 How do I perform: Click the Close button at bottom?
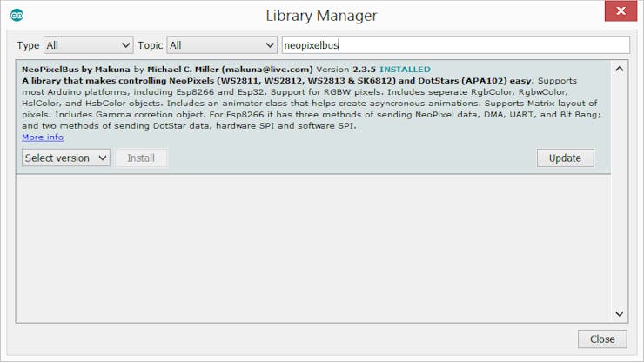click(602, 339)
